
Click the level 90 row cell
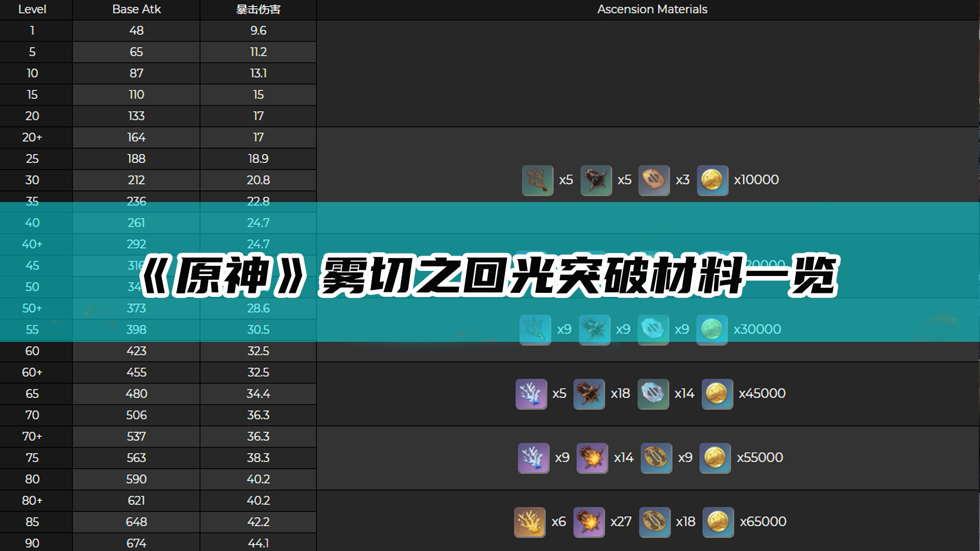click(32, 543)
